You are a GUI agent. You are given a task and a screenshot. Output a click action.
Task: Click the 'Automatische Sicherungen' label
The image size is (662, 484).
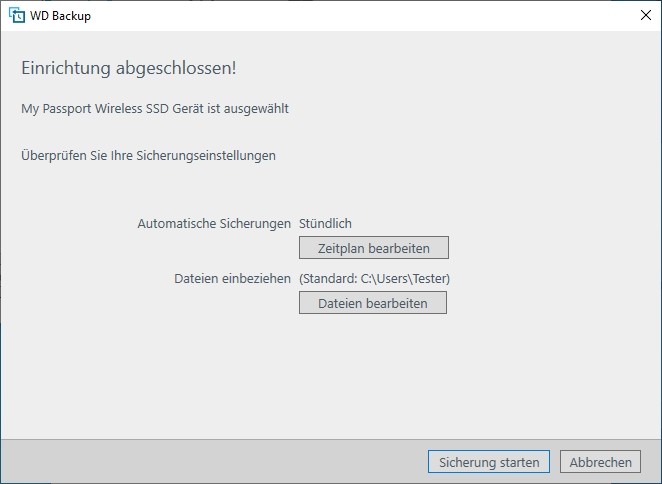point(214,223)
